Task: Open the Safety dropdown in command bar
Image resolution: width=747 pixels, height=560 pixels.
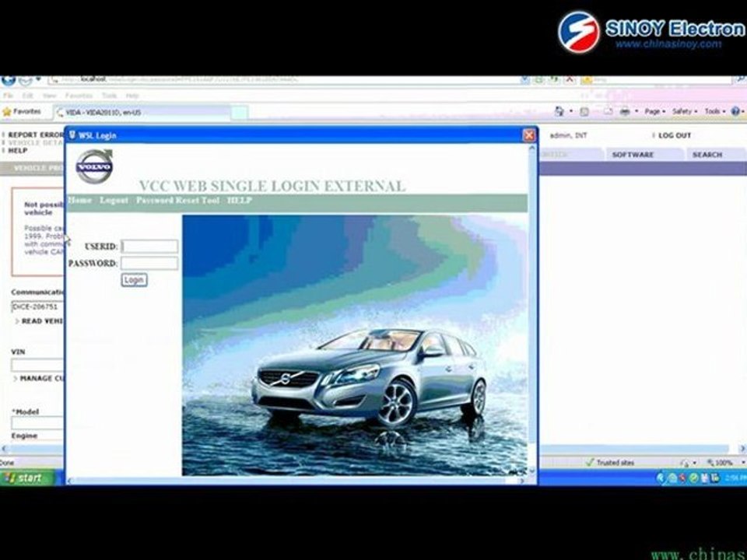Action: click(x=685, y=111)
